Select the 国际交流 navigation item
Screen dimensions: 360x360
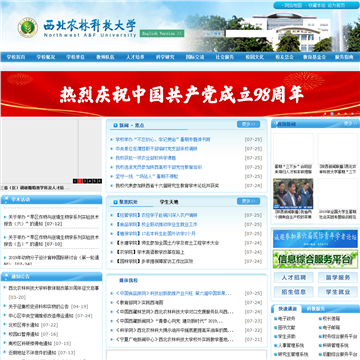[x=195, y=57]
